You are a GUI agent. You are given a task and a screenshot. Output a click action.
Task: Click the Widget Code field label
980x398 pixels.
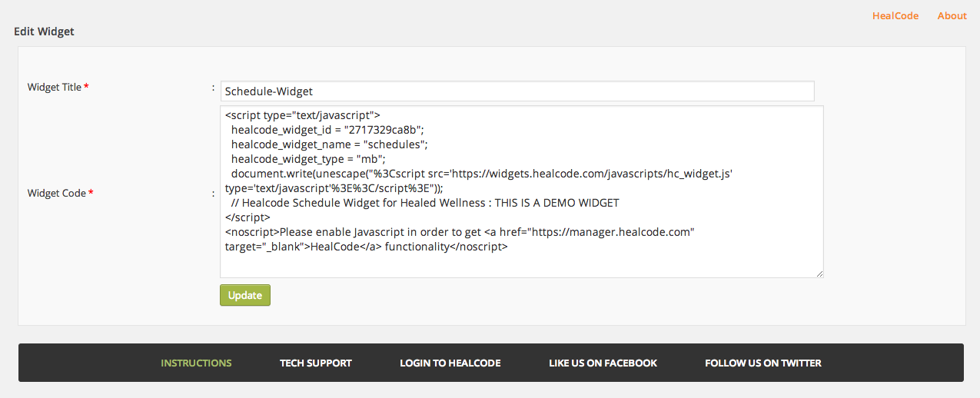click(x=56, y=193)
